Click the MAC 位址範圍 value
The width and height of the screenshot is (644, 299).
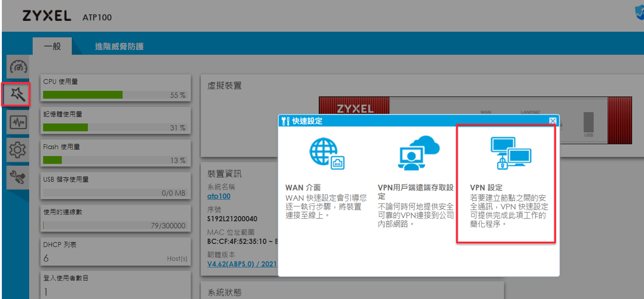[x=243, y=241]
